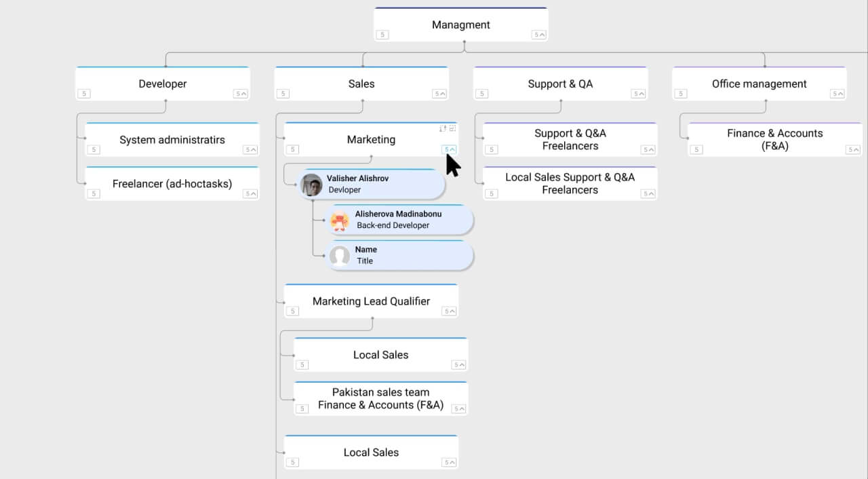Collapse the Office management chevron toggle
Screen dimensions: 868x479
click(x=837, y=94)
